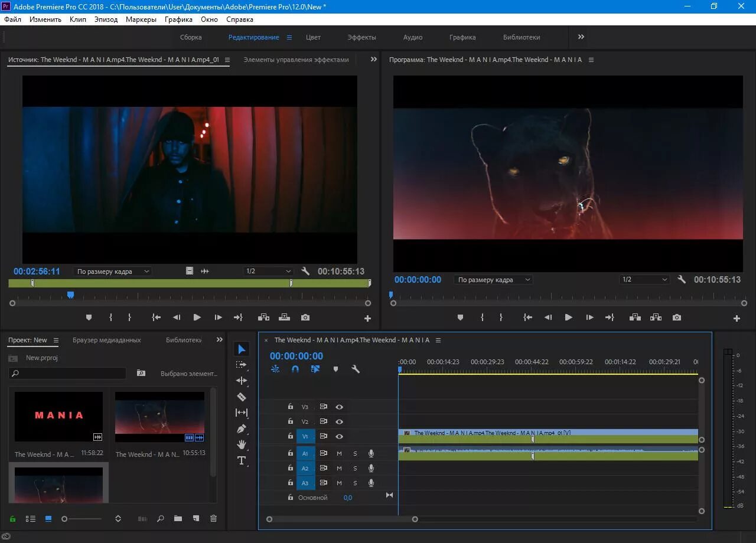Open timeline settings with the wrench icon
This screenshot has width=756, height=543.
(356, 369)
